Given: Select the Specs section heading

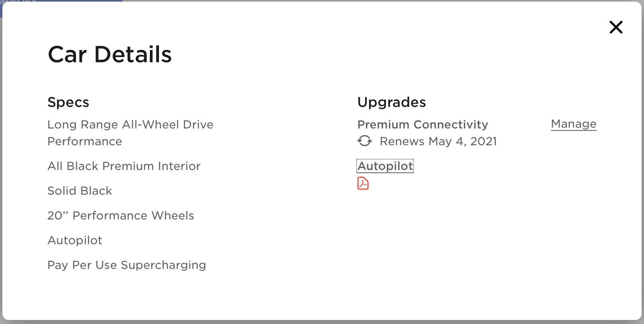Looking at the screenshot, I should pos(68,102).
